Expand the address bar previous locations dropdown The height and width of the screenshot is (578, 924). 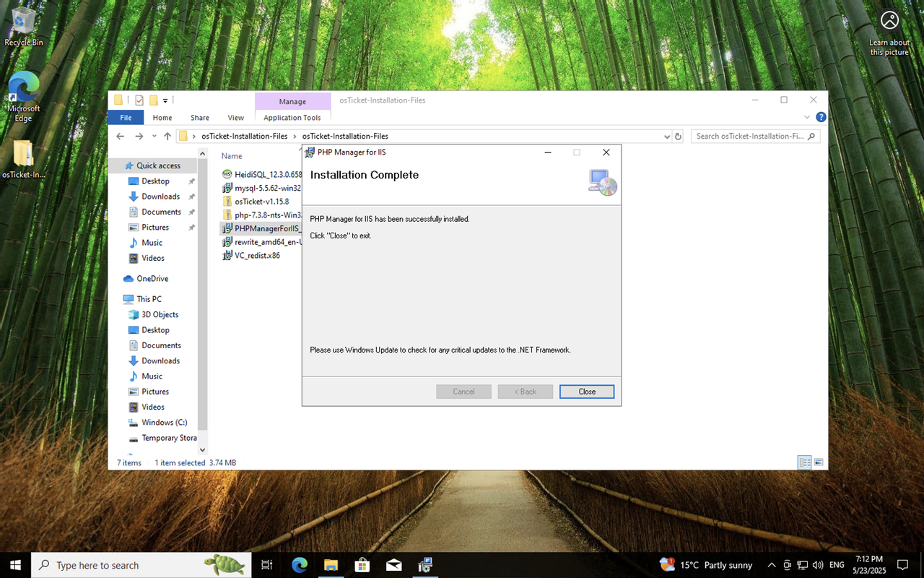666,136
